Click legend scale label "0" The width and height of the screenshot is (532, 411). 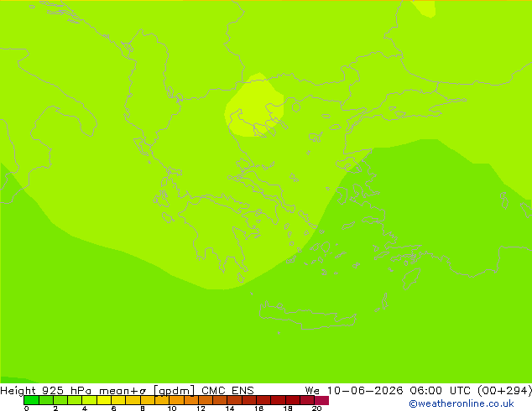27,408
